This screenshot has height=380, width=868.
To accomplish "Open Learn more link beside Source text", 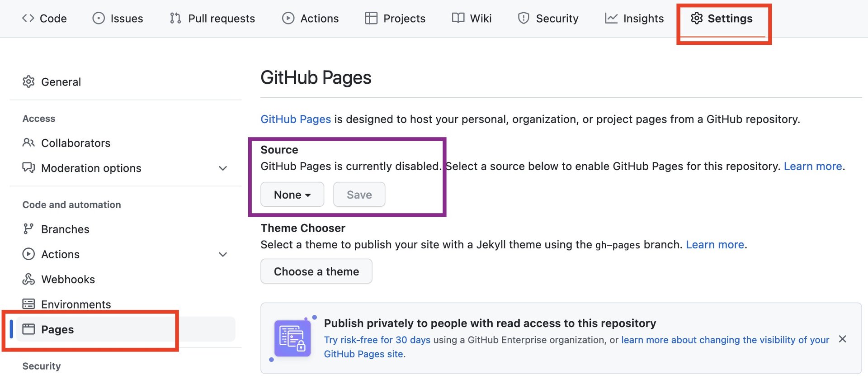I will [x=813, y=166].
